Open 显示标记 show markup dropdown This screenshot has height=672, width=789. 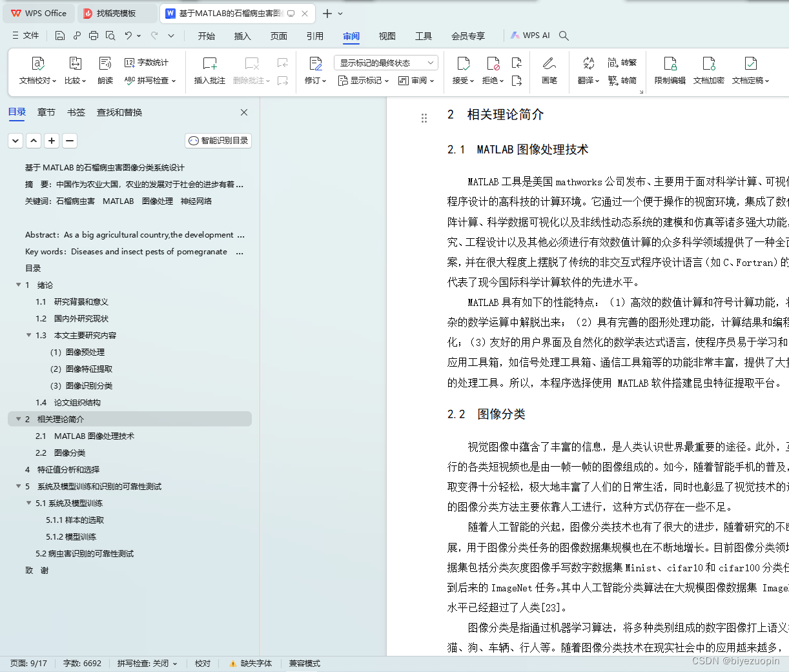tap(364, 81)
